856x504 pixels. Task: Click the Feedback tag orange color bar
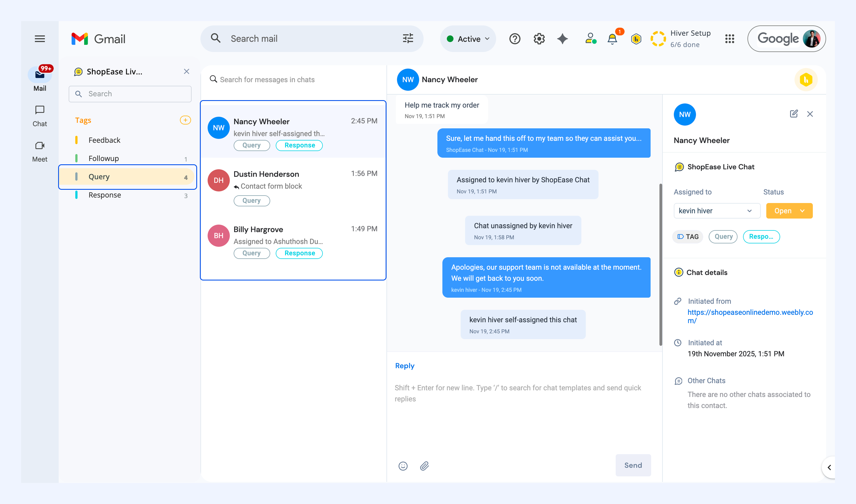tap(76, 140)
